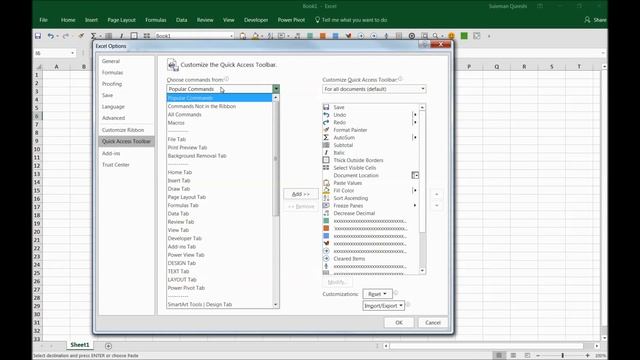This screenshot has width=640, height=360.
Task: Click Fill Color bucket icon in top toolbar
Action: click(256, 36)
